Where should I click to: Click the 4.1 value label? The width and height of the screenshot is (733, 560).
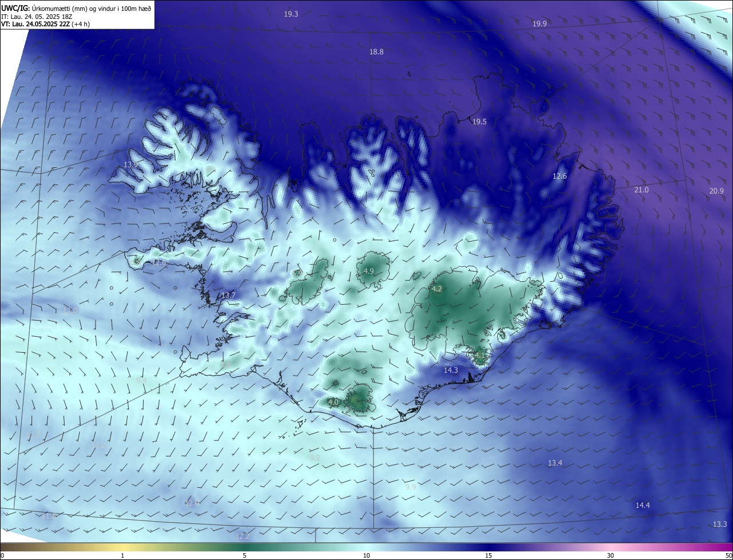479,355
